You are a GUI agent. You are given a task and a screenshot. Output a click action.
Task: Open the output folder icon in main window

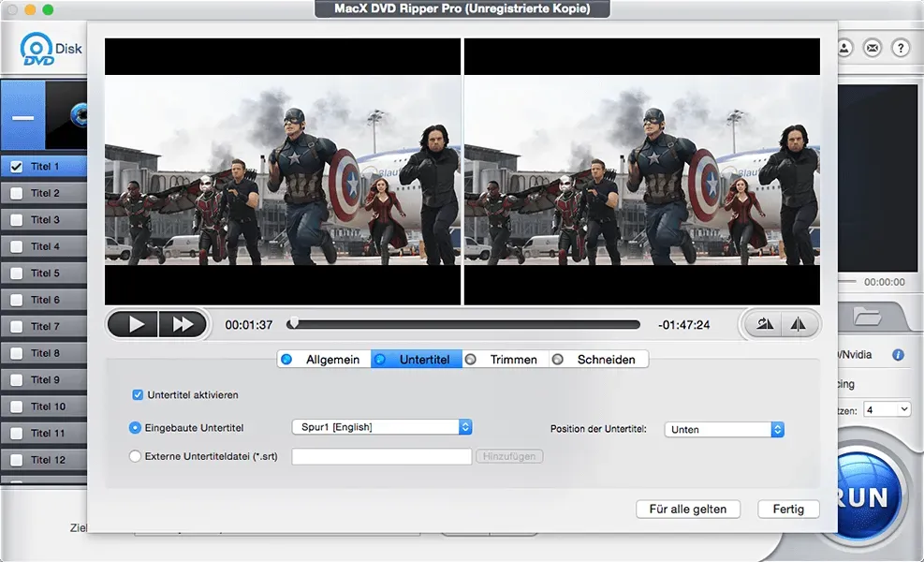tap(868, 317)
